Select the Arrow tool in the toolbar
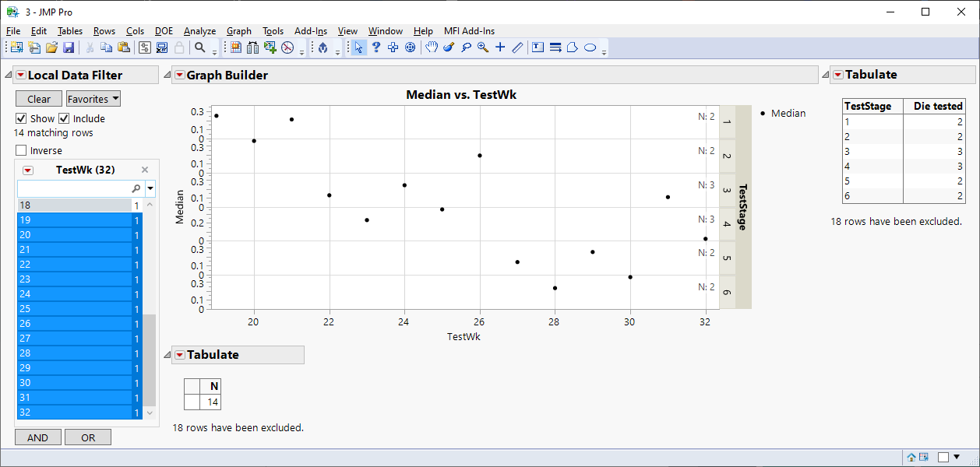Image resolution: width=980 pixels, height=467 pixels. click(x=358, y=47)
